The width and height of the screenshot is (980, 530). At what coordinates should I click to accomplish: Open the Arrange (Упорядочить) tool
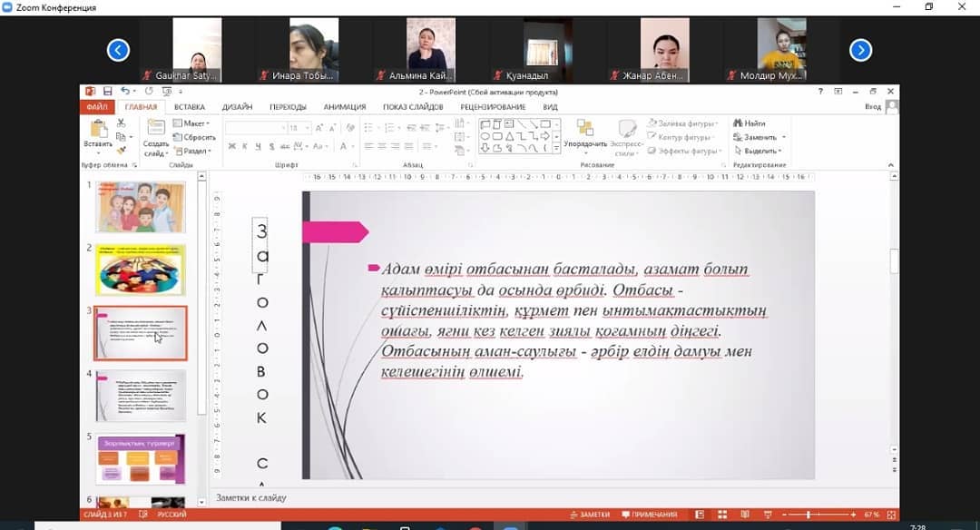point(585,133)
